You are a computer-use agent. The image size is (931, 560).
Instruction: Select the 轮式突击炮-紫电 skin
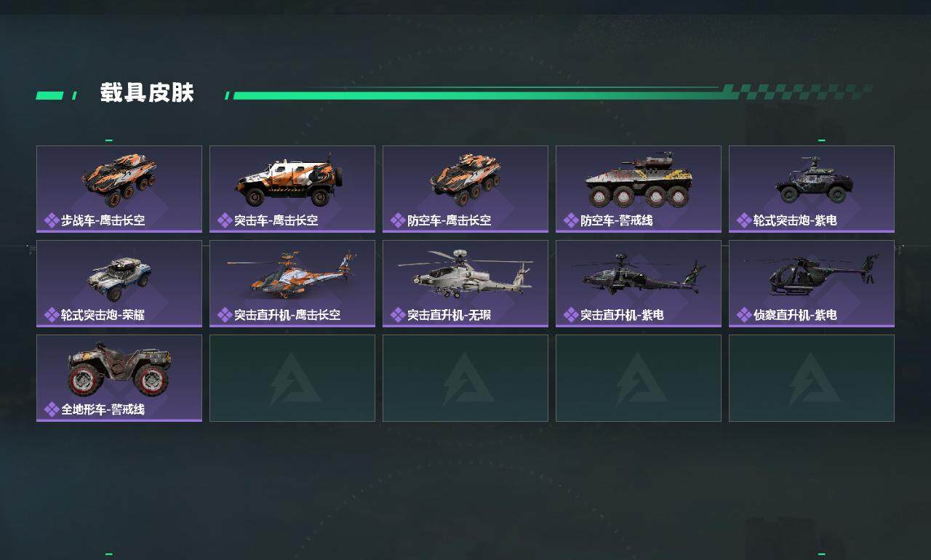[x=812, y=189]
